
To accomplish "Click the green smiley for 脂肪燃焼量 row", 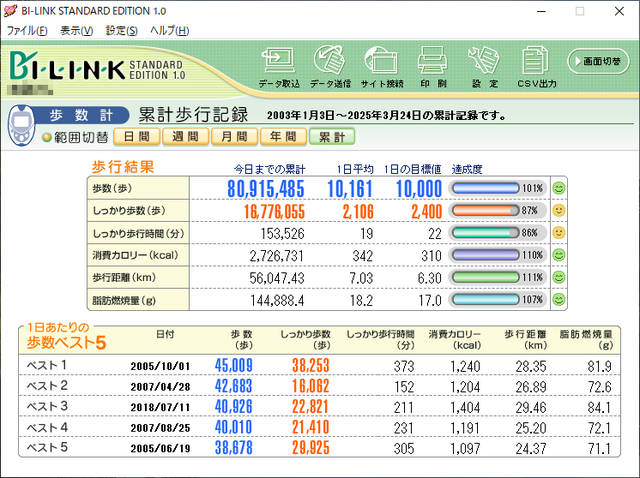I will click(x=558, y=300).
